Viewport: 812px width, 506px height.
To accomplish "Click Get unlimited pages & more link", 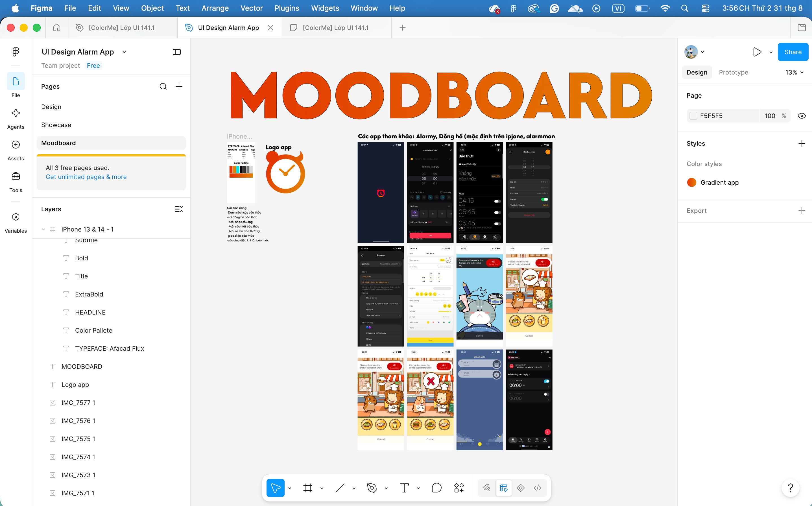I will point(86,177).
